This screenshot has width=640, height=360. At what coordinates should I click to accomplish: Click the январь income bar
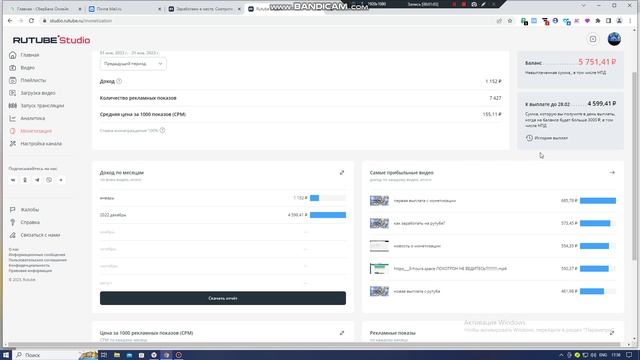point(328,198)
